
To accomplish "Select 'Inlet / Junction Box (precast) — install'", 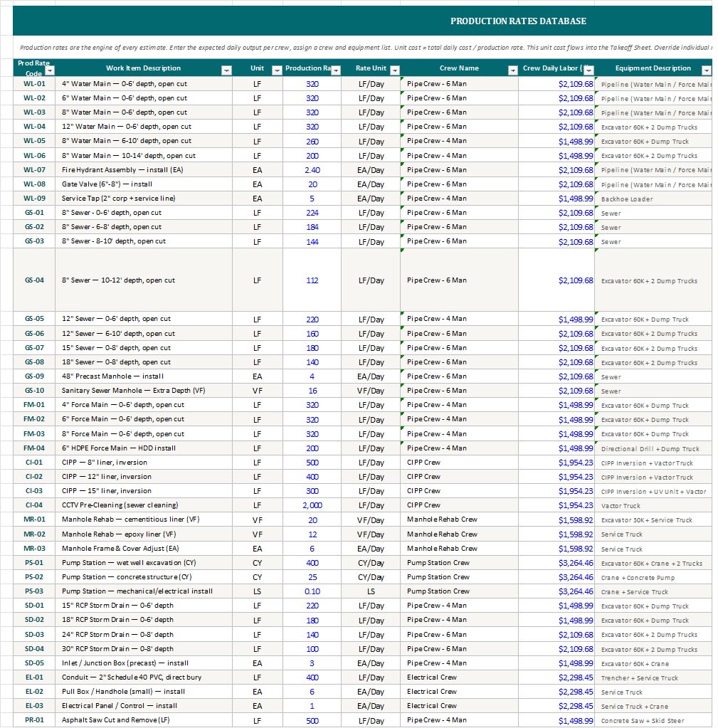I will point(144,663).
